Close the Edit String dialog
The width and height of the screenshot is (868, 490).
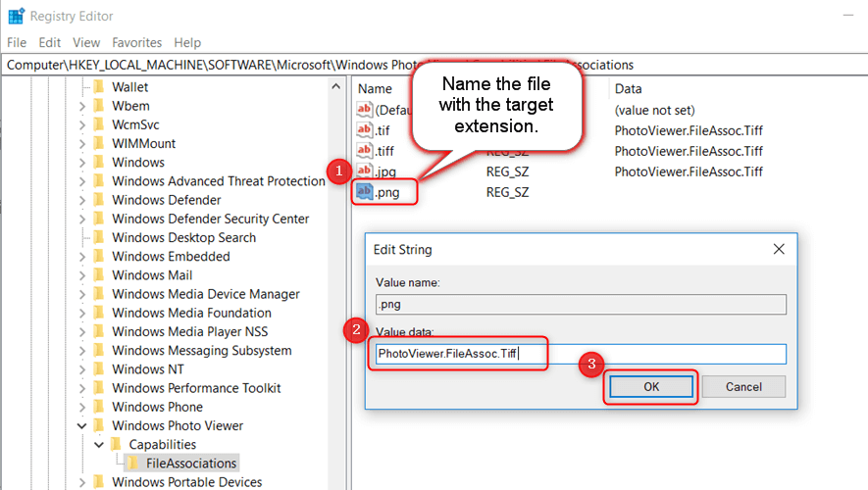click(779, 250)
